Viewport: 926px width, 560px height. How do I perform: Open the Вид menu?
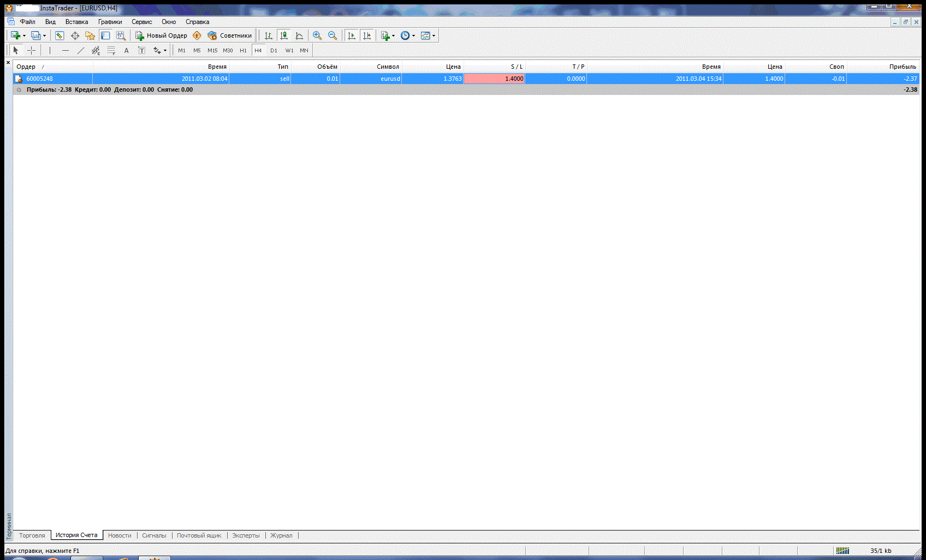coord(50,22)
